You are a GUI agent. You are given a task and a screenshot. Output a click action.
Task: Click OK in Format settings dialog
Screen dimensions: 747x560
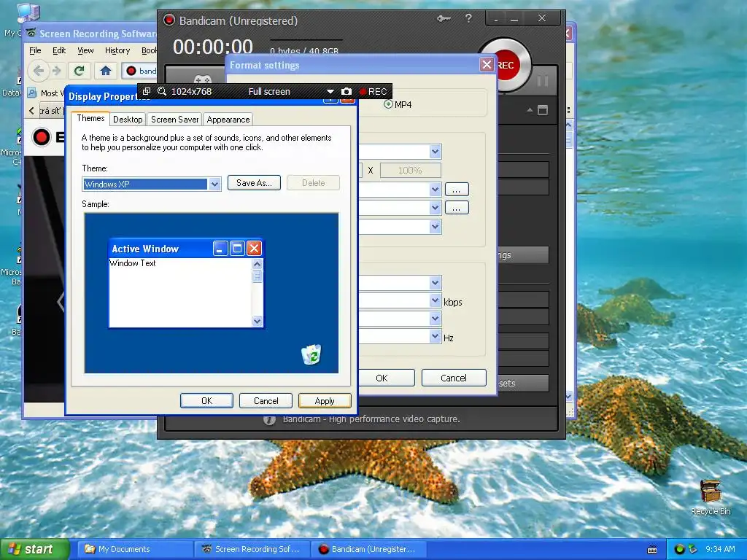[x=386, y=378]
